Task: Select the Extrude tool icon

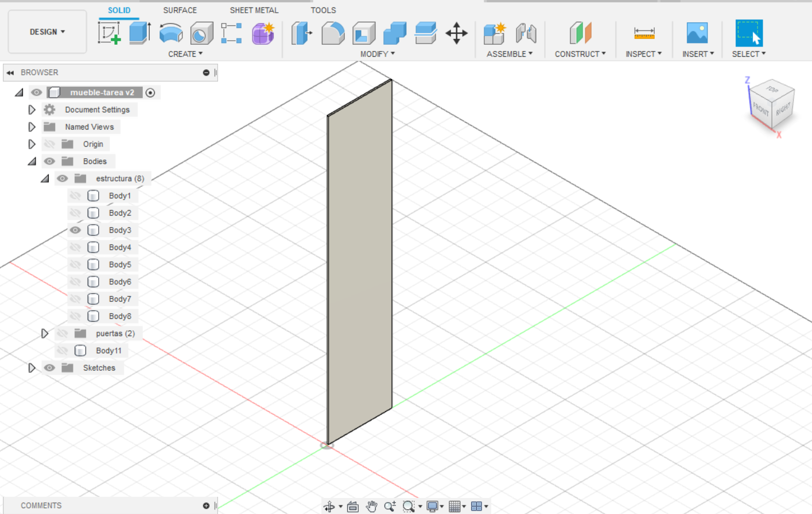Action: [x=139, y=33]
